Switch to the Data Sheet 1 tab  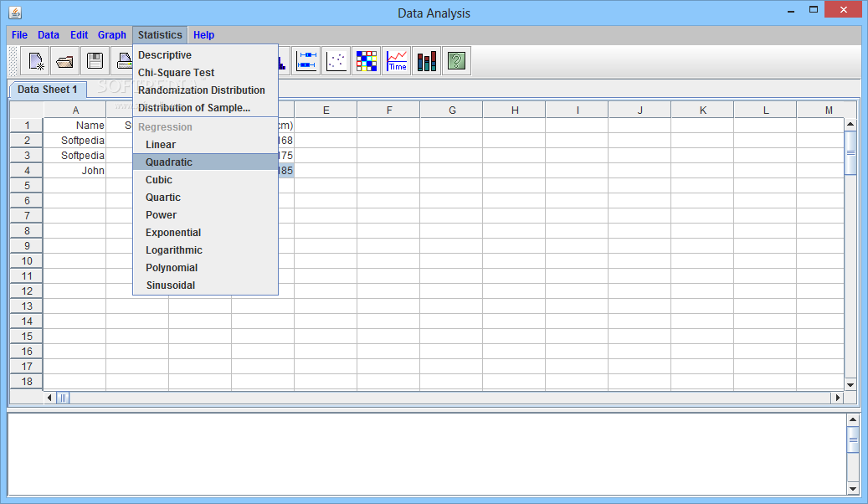tap(48, 90)
